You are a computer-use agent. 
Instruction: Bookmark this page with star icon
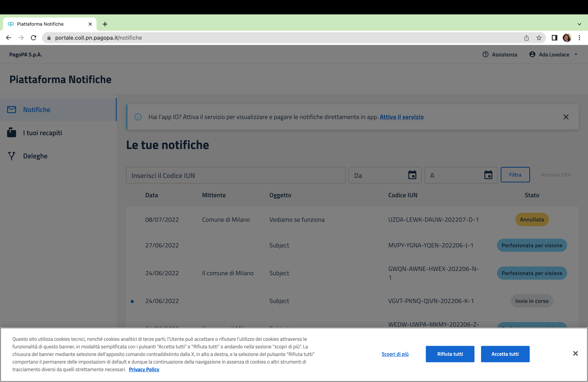(539, 38)
